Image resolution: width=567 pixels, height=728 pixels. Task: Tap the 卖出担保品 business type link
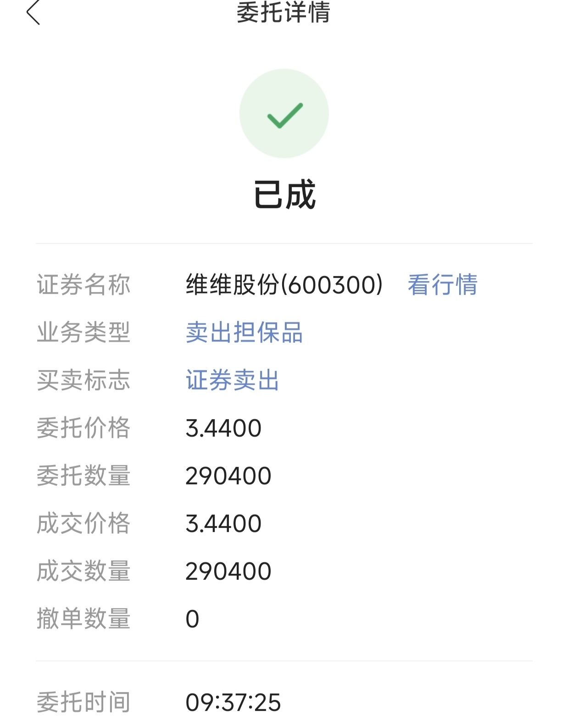point(244,332)
